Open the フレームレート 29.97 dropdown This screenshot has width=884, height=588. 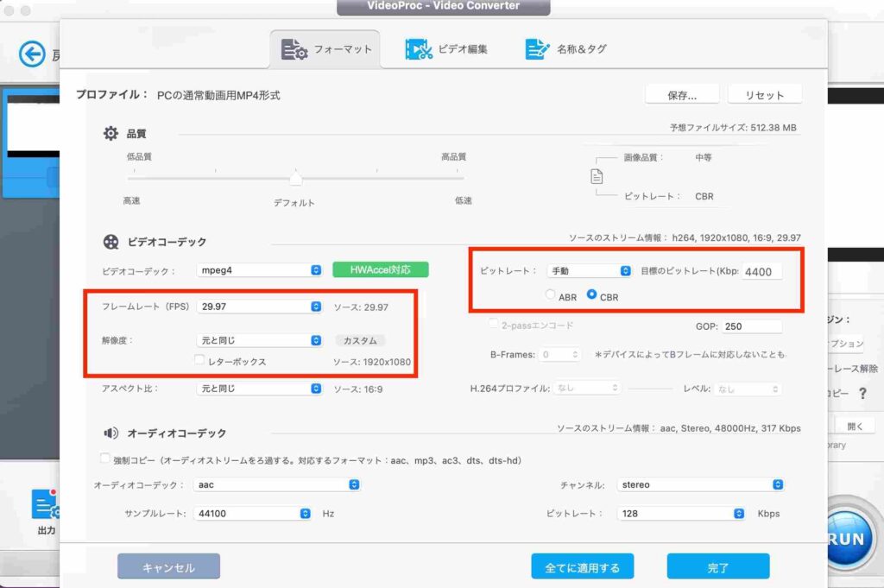click(x=259, y=307)
